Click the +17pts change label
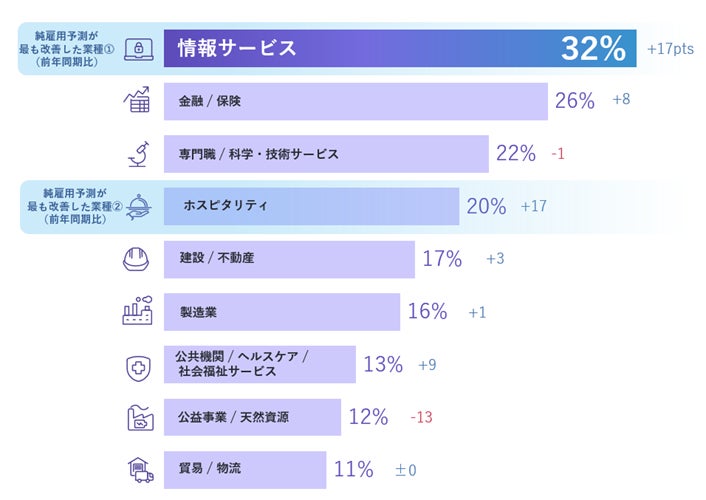Image resolution: width=706 pixels, height=500 pixels. click(x=671, y=48)
